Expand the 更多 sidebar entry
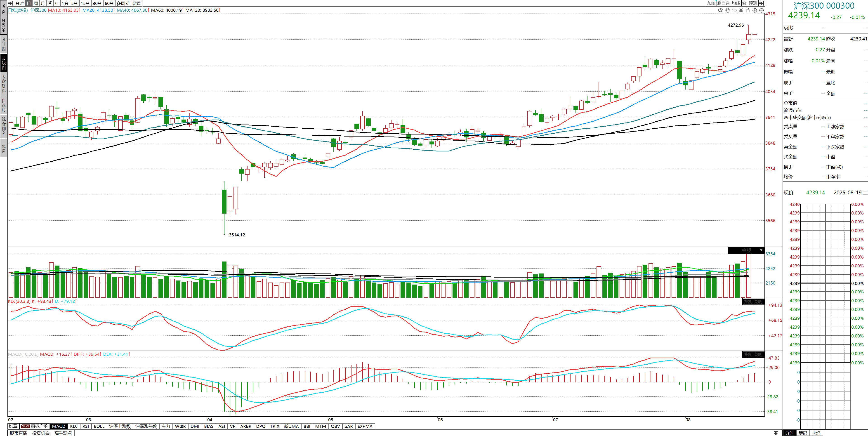868x436 pixels. pos(4,148)
